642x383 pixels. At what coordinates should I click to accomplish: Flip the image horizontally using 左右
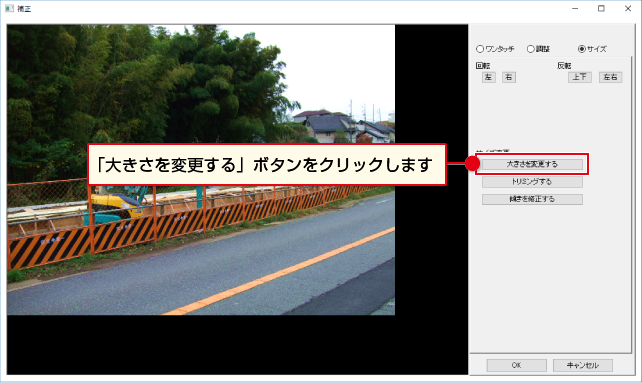610,77
